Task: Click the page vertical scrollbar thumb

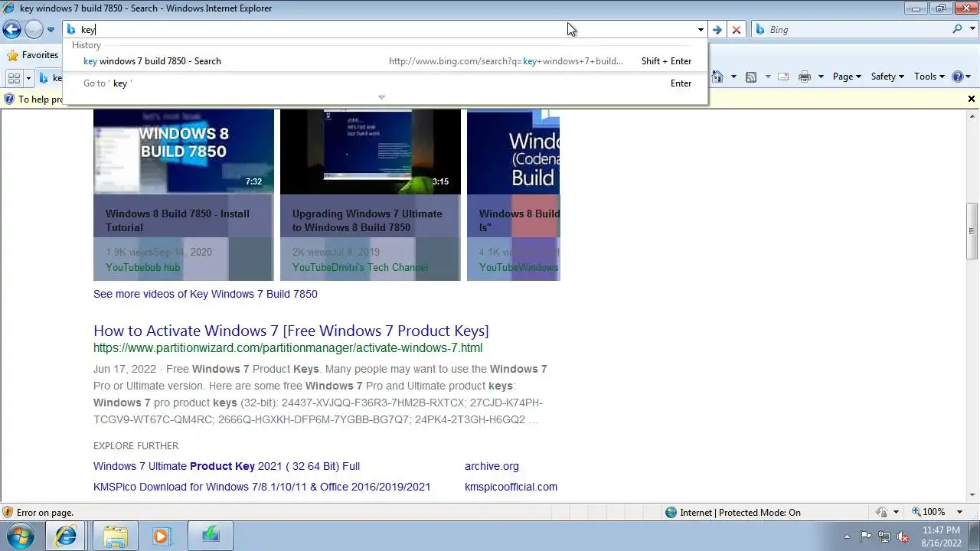Action: [x=972, y=230]
